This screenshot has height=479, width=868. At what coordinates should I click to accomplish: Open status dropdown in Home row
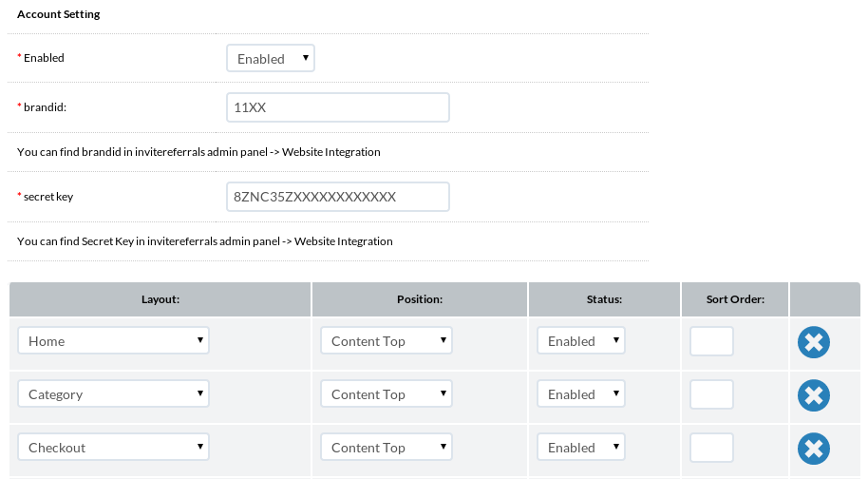click(x=581, y=340)
